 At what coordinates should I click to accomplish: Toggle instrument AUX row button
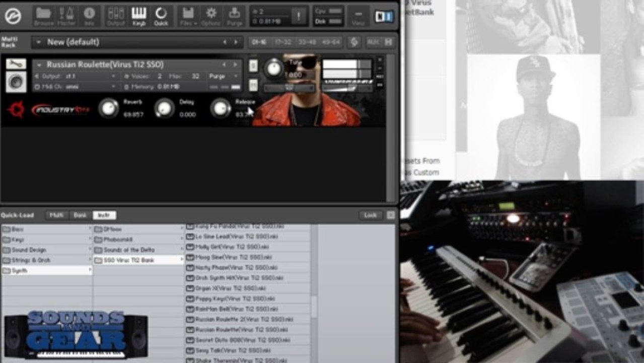pos(380,77)
